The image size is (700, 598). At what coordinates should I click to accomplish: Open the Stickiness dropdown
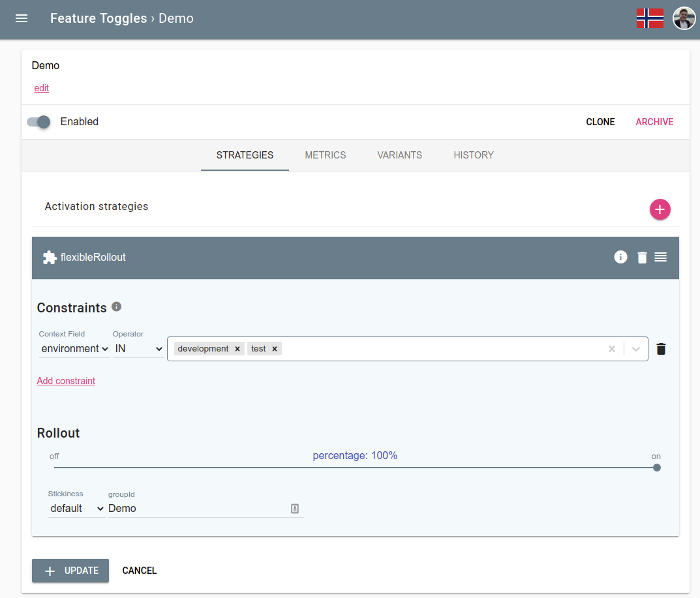point(76,508)
